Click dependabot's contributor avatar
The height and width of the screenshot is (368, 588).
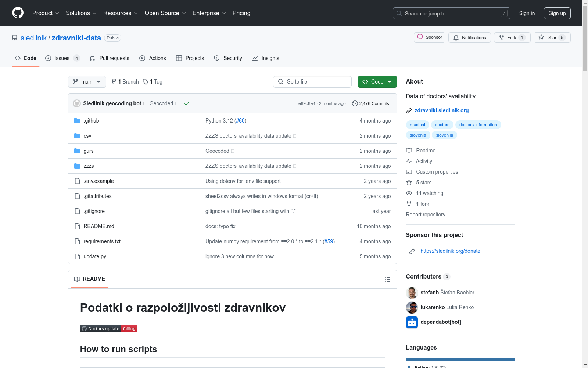tap(412, 322)
